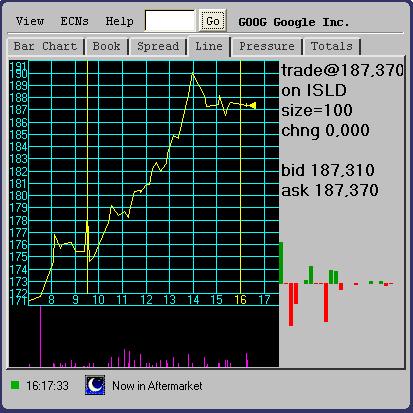Click the tallest red pressure bar

pos(291,304)
